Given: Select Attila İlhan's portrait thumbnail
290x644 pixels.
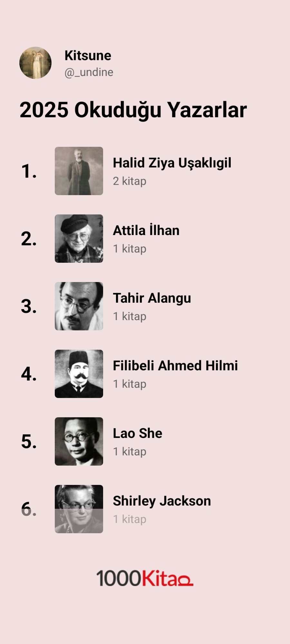Looking at the screenshot, I should click(79, 239).
